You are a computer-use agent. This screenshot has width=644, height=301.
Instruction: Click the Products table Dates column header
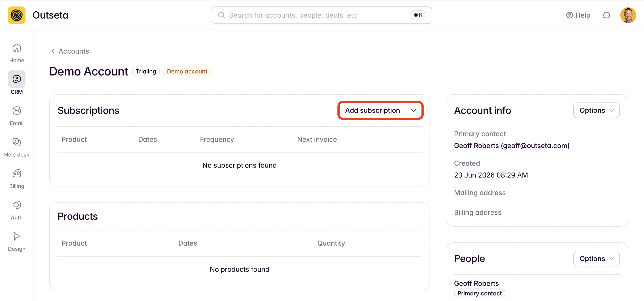[188, 243]
